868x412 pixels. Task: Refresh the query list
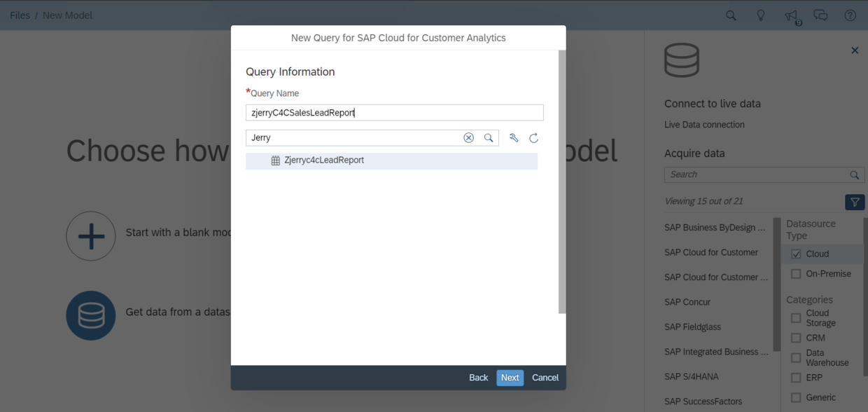534,138
